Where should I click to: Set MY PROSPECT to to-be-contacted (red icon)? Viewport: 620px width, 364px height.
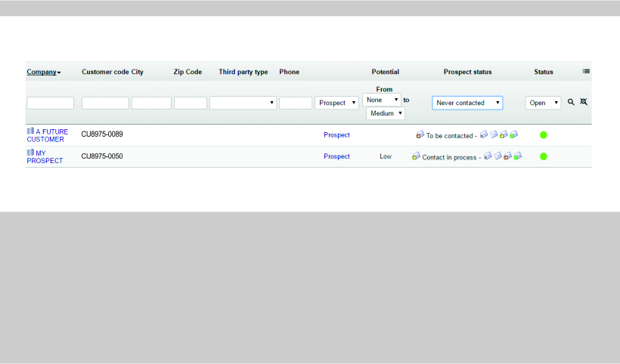[508, 156]
